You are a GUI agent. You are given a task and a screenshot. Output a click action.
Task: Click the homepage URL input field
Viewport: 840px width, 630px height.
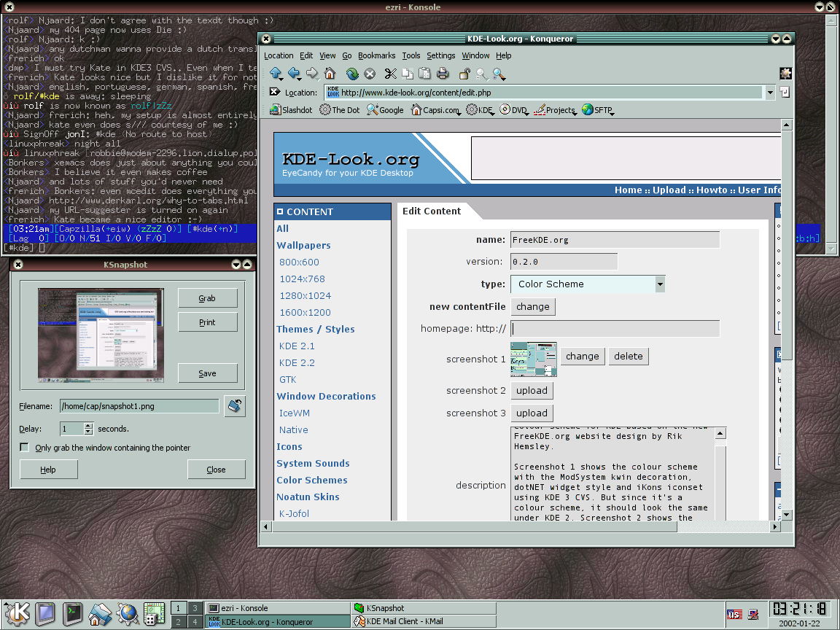pos(615,328)
